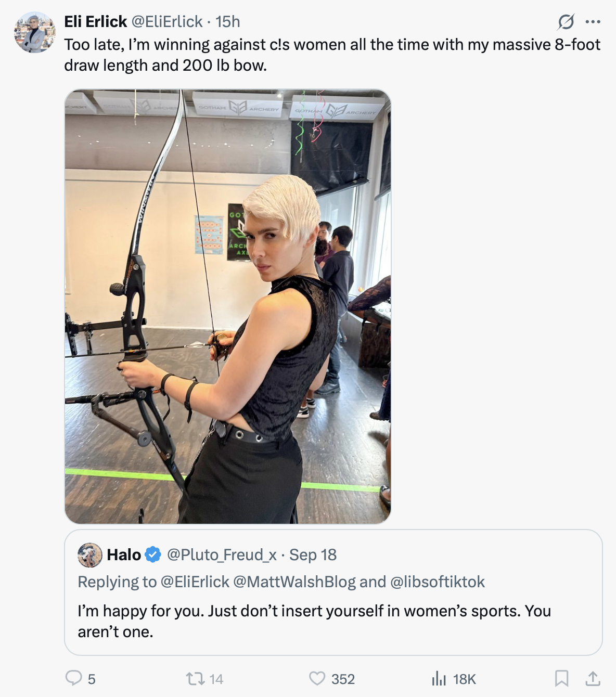This screenshot has width=616, height=697.
Task: Click the 15h post timestamp
Action: point(228,22)
